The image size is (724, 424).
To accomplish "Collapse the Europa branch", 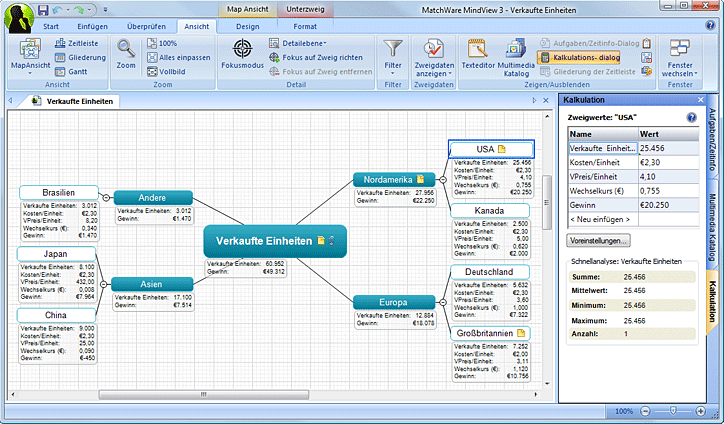I will 443,303.
